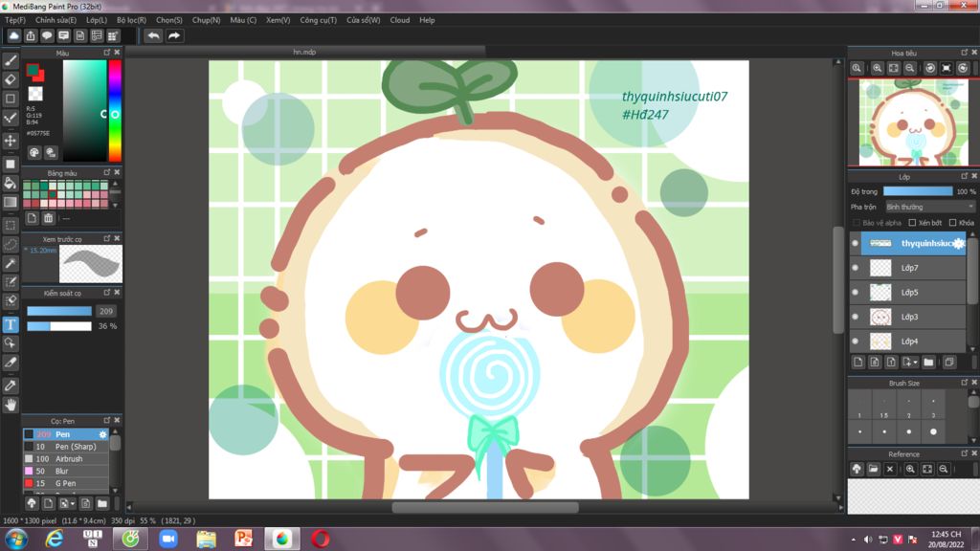Viewport: 980px width, 551px height.
Task: Open the Tệp(F) menu
Action: [x=15, y=20]
